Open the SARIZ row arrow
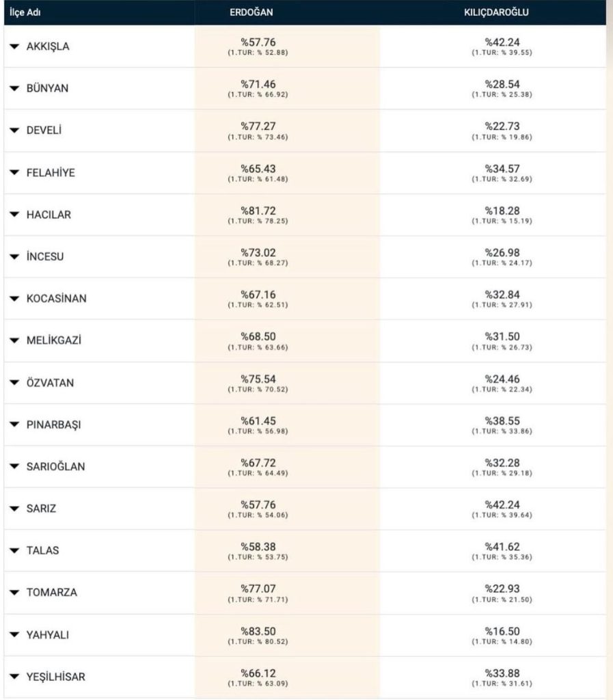The height and width of the screenshot is (700, 613). (14, 509)
